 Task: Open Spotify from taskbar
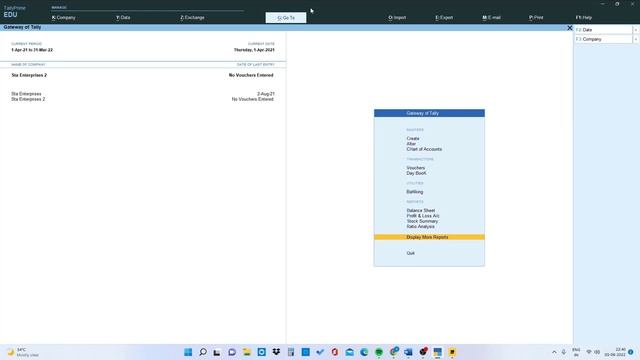click(x=379, y=352)
